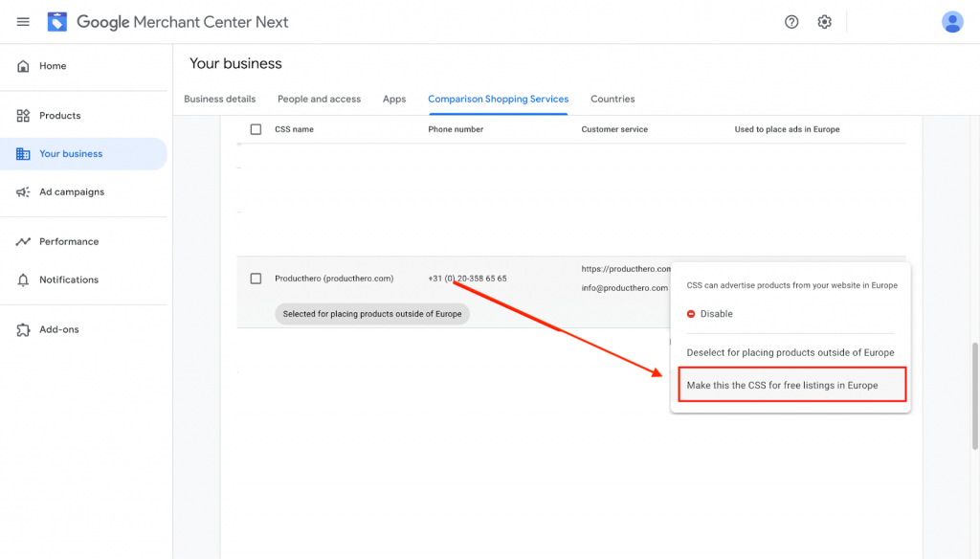The height and width of the screenshot is (559, 980).
Task: Switch to the People and access tab
Action: pos(319,99)
